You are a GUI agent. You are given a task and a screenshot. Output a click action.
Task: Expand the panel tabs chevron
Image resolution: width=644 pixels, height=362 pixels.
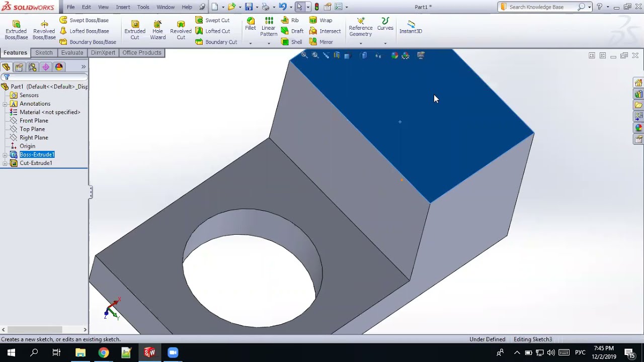click(84, 67)
